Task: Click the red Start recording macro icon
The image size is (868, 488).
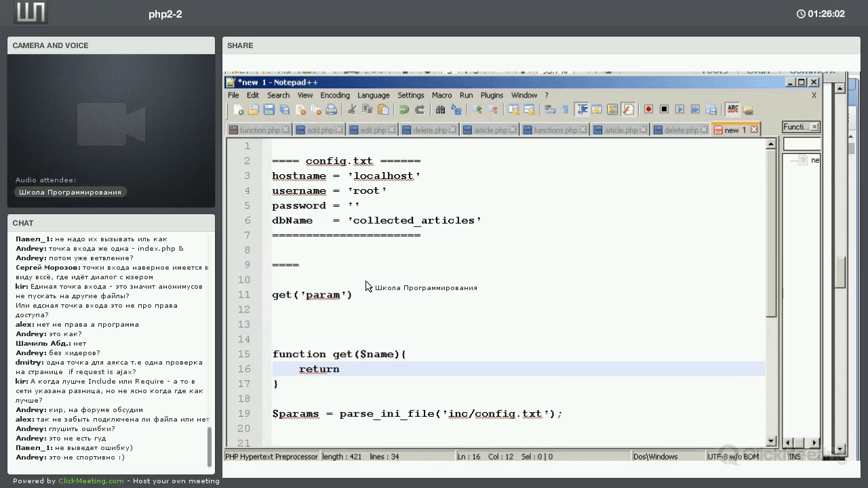Action: coord(648,110)
